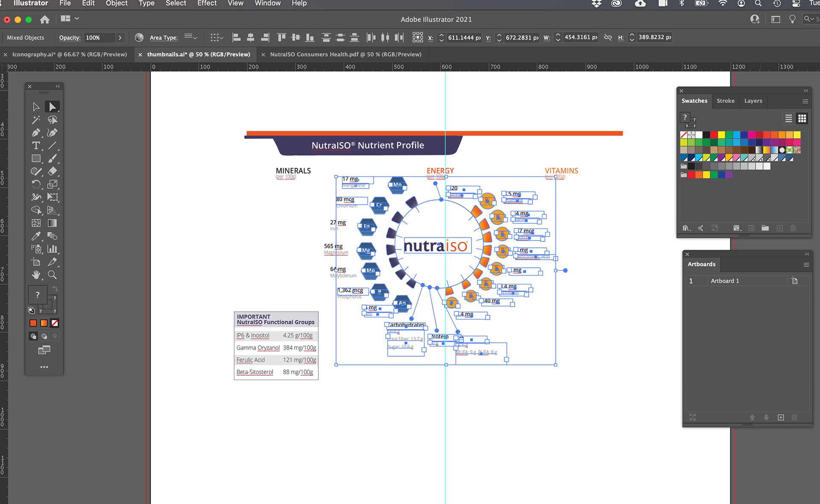
Task: Click the Area Type label link
Action: click(164, 38)
